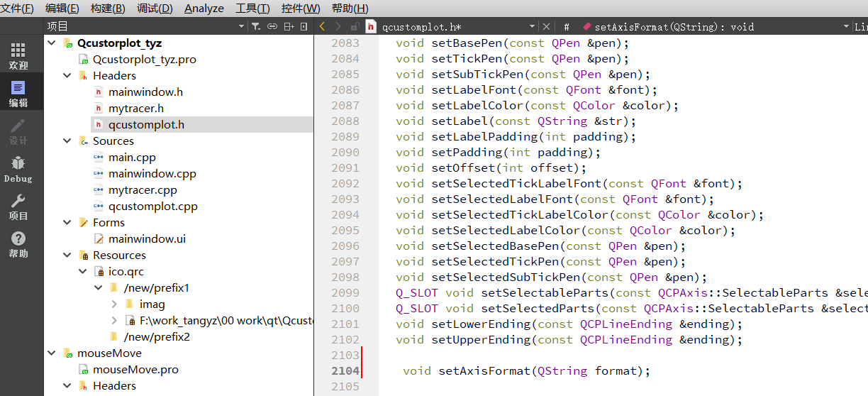The width and height of the screenshot is (868, 396).
Task: Go back to previous editor location
Action: pos(323,26)
